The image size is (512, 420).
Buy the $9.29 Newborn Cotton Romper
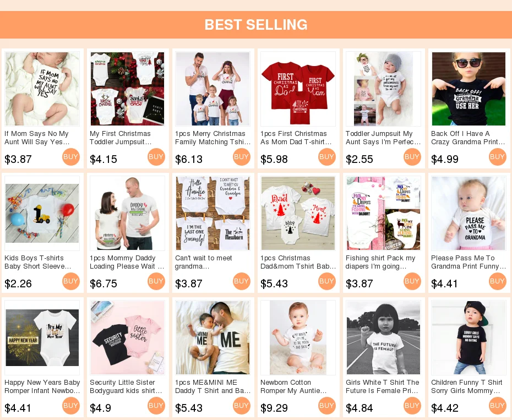coord(327,406)
